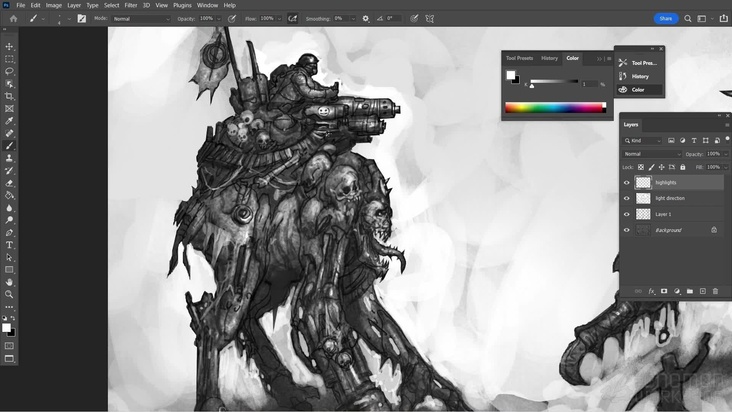
Task: Expand the Flow value dropdown
Action: pos(279,19)
